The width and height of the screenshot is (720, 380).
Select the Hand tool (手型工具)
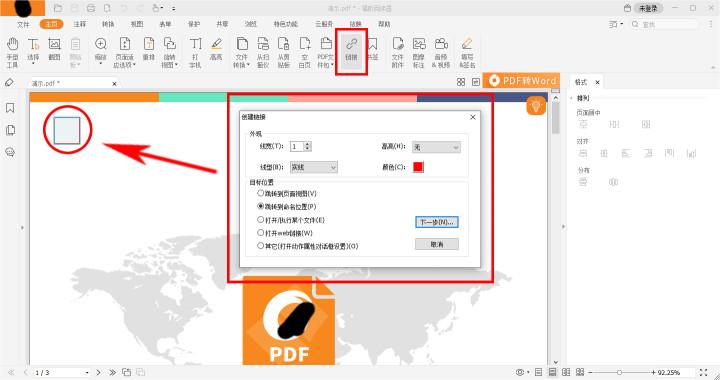point(12,52)
